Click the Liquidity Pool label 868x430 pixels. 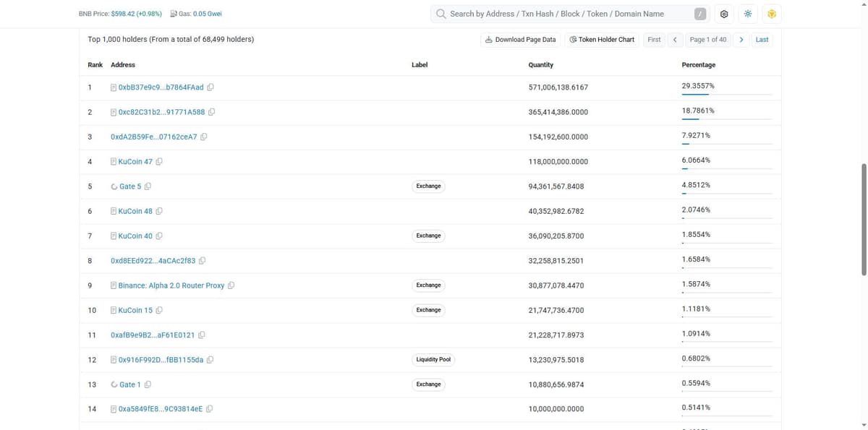coord(434,360)
